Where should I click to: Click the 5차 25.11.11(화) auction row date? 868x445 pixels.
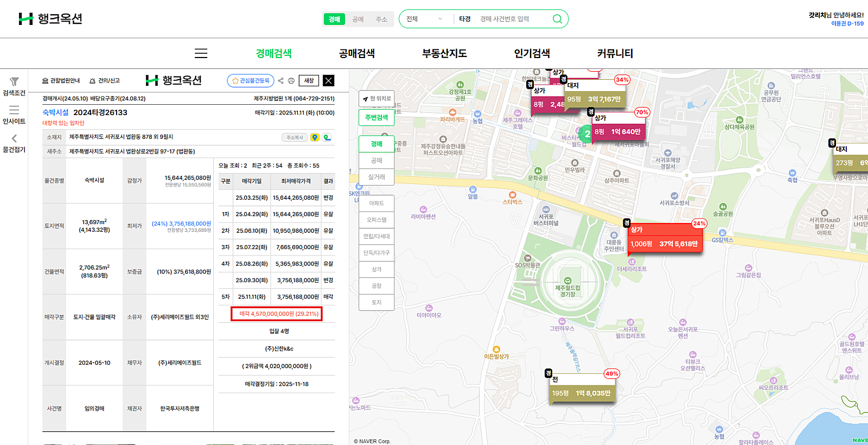[x=252, y=297]
